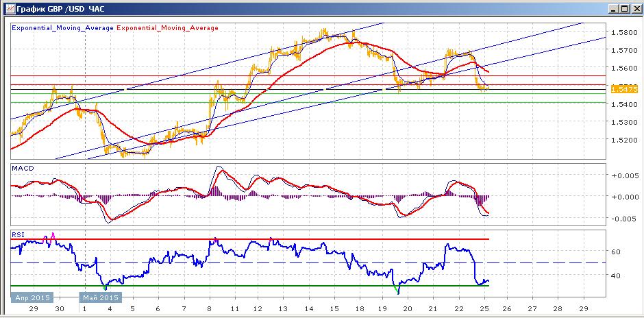Click the red Exponential_Moving_Average legend label
644x318 pixels.
tap(168, 28)
